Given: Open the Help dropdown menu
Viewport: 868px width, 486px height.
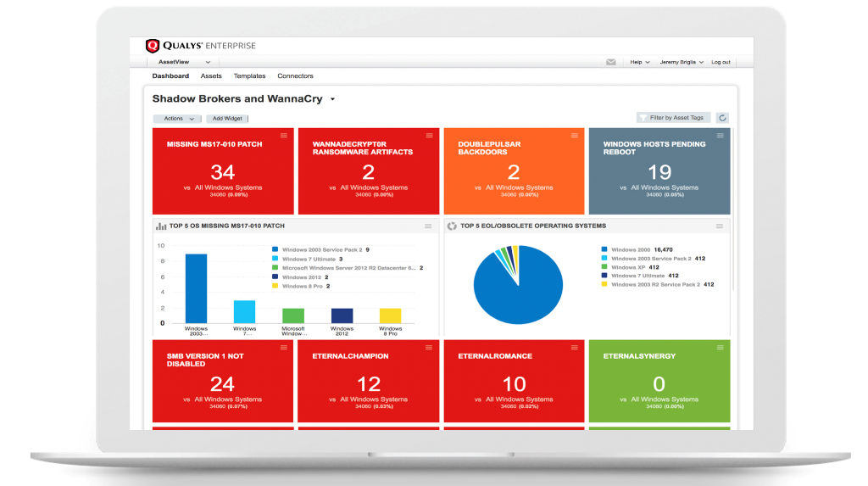Looking at the screenshot, I should click(x=639, y=62).
